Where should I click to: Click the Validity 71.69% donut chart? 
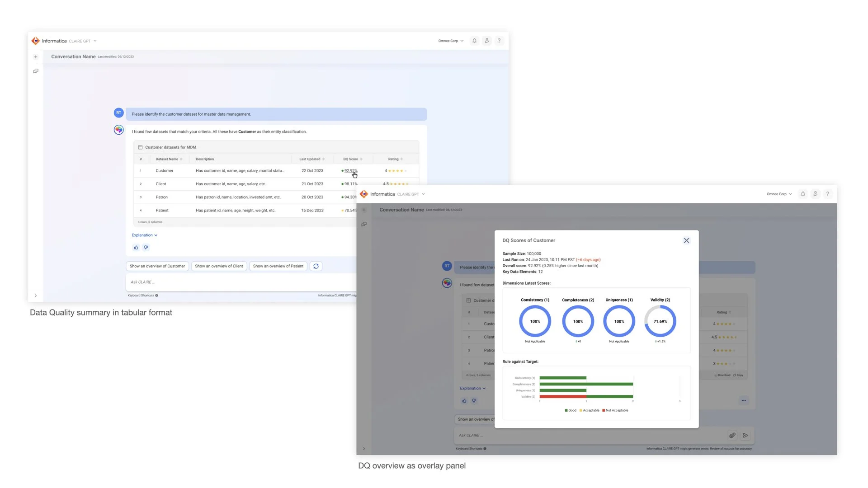[660, 321]
